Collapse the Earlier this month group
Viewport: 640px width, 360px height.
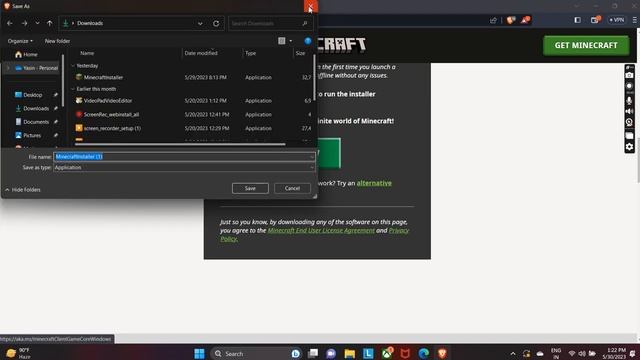(73, 89)
